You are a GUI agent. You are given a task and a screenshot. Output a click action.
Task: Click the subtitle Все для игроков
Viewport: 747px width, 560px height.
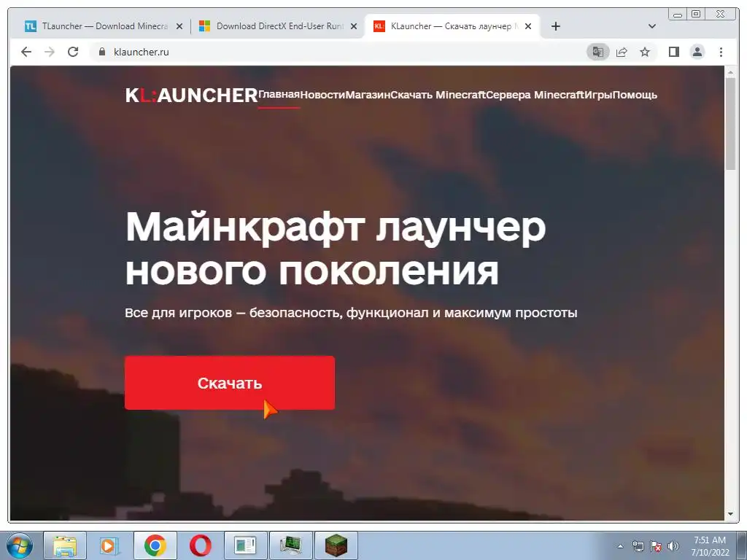tap(178, 313)
